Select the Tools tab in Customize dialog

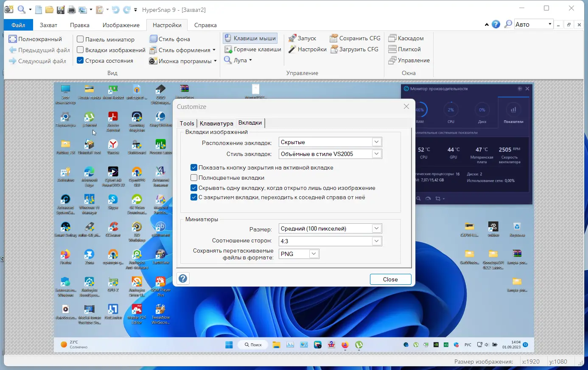(x=187, y=123)
